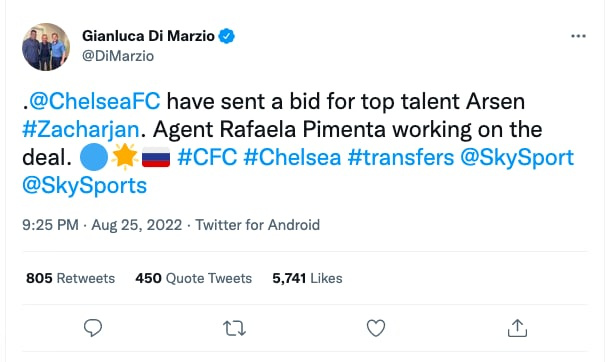The width and height of the screenshot is (616, 362).
Task: Follow the #Zacharjan hashtag link
Action: click(81, 130)
